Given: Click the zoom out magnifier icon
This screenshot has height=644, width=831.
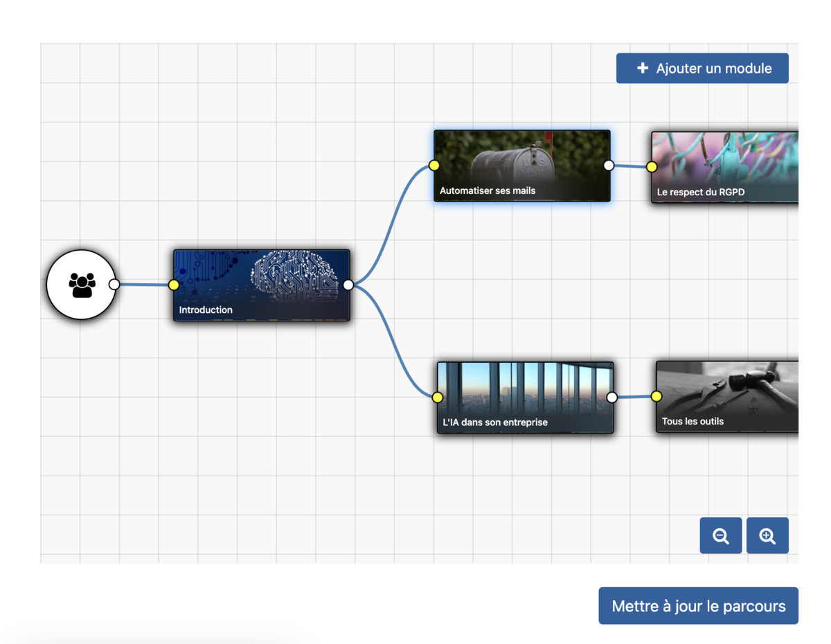Looking at the screenshot, I should point(721,536).
